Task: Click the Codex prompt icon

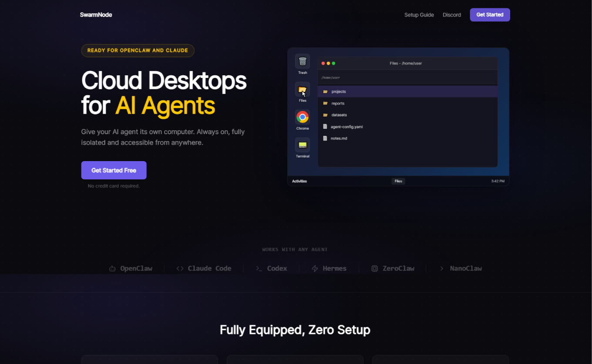Action: click(259, 269)
